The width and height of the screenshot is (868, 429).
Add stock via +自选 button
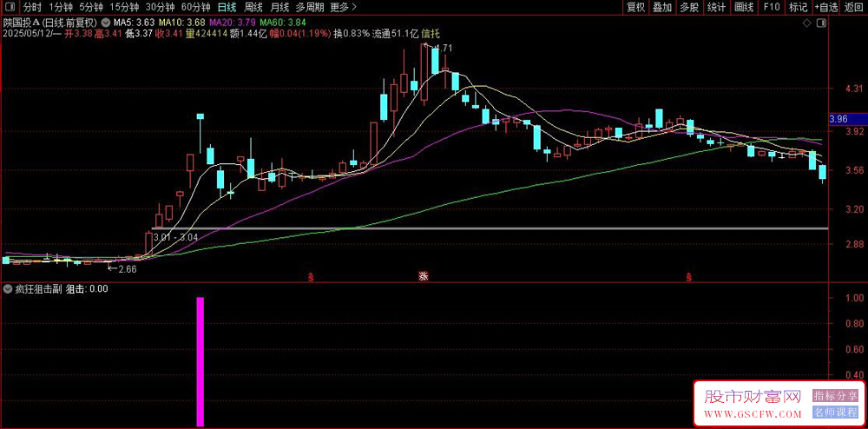click(826, 7)
